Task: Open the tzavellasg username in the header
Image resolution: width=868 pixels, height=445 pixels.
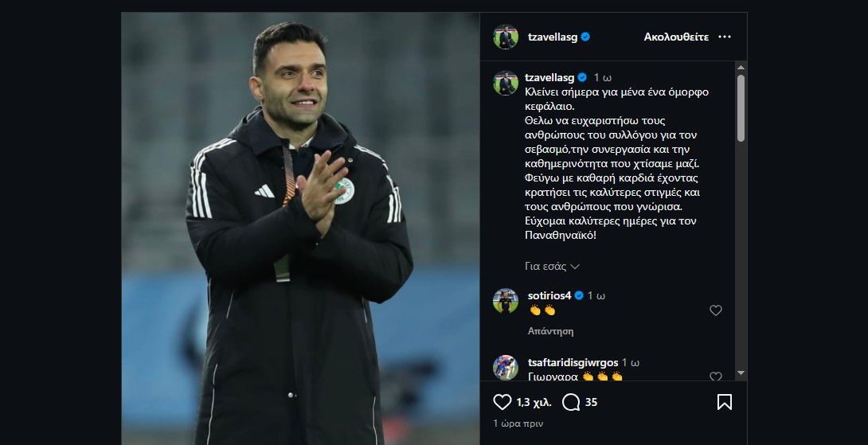Action: (x=551, y=37)
